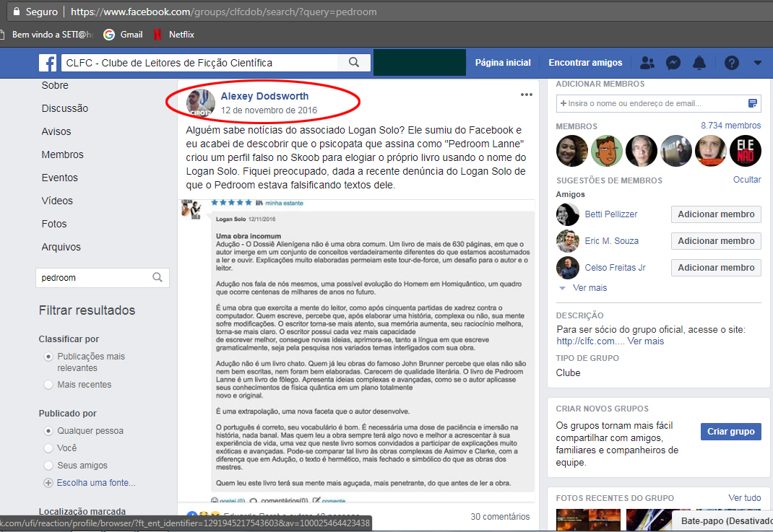Click Betti Pellizzer name link

[610, 214]
